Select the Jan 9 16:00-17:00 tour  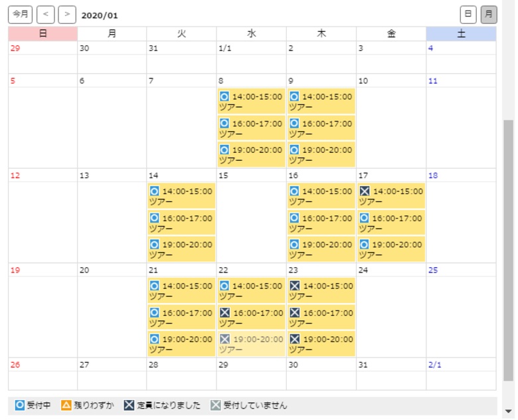coord(321,128)
